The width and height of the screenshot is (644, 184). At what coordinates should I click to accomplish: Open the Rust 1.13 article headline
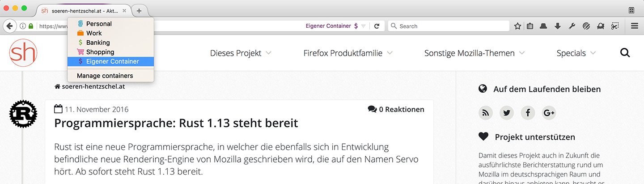[176, 123]
